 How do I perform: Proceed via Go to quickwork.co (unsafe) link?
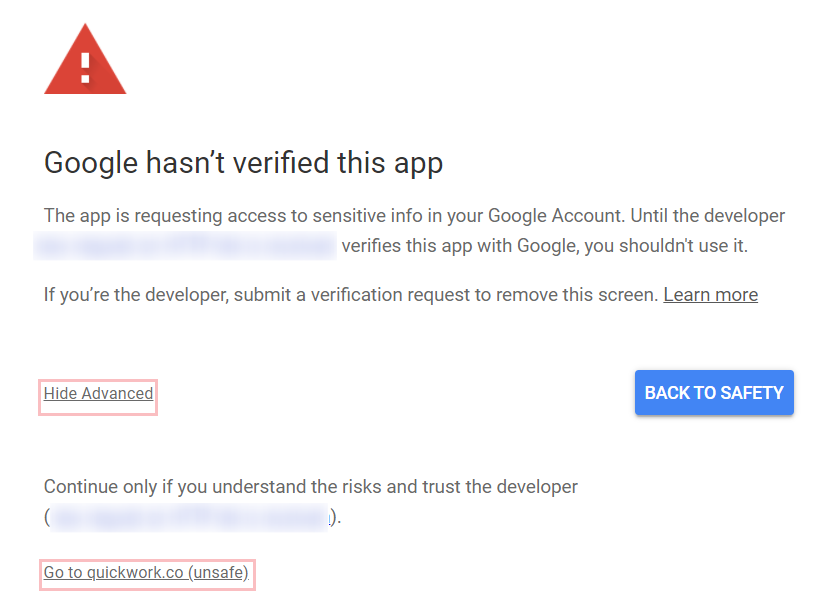click(x=147, y=572)
